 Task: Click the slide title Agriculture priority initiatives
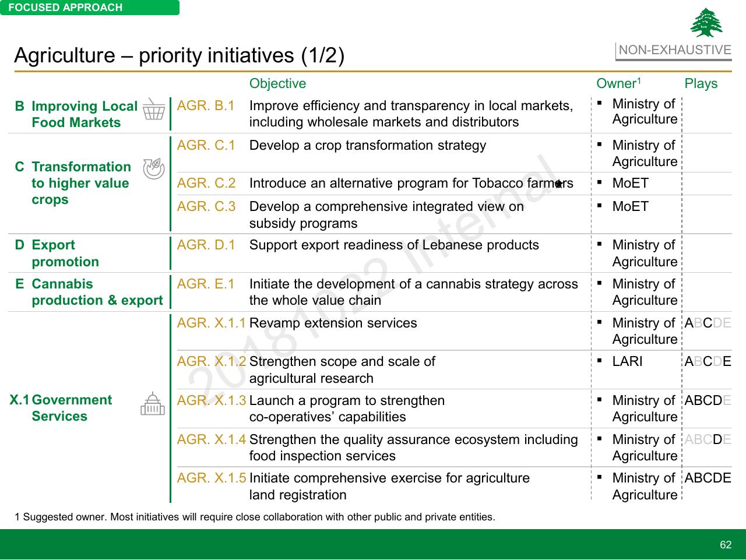click(180, 55)
